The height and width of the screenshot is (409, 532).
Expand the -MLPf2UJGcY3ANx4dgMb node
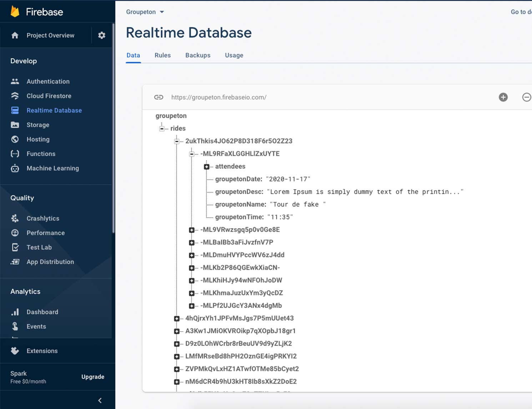[192, 306]
